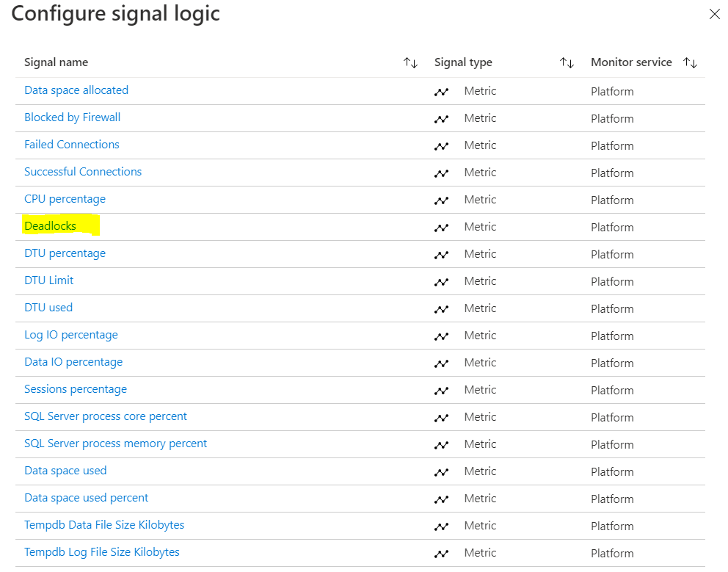The height and width of the screenshot is (572, 728).
Task: Open the Data IO percentage signal
Action: click(x=73, y=362)
